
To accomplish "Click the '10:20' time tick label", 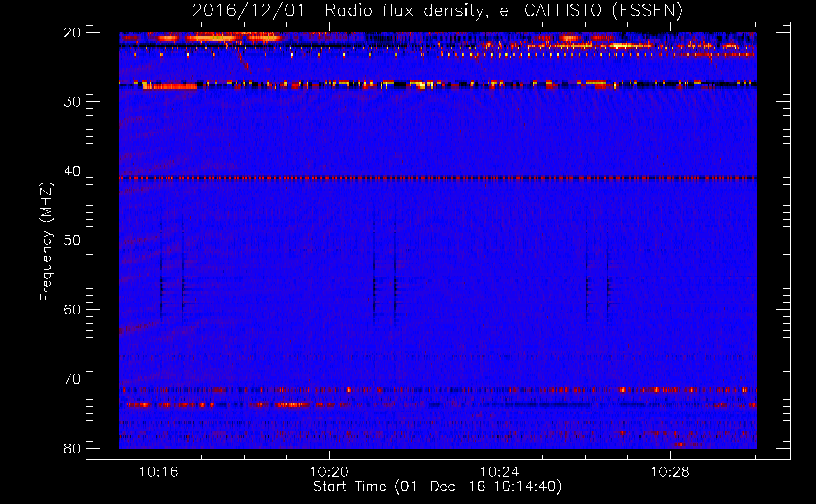I will click(x=329, y=472).
